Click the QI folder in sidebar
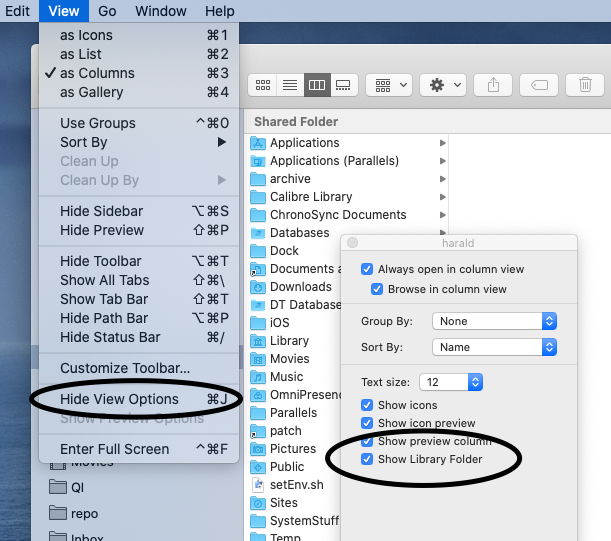Image resolution: width=611 pixels, height=541 pixels. pos(66,487)
